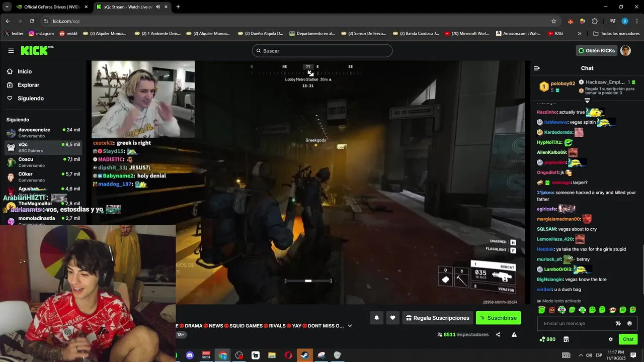The height and width of the screenshot is (362, 644).
Task: Select the red angry emote in quick row
Action: tap(552, 310)
